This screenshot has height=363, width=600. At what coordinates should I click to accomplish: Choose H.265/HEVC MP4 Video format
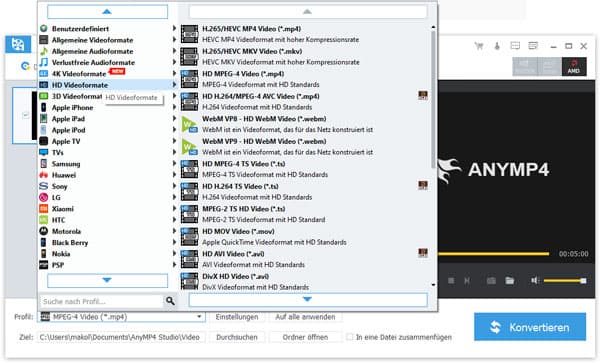coord(305,34)
